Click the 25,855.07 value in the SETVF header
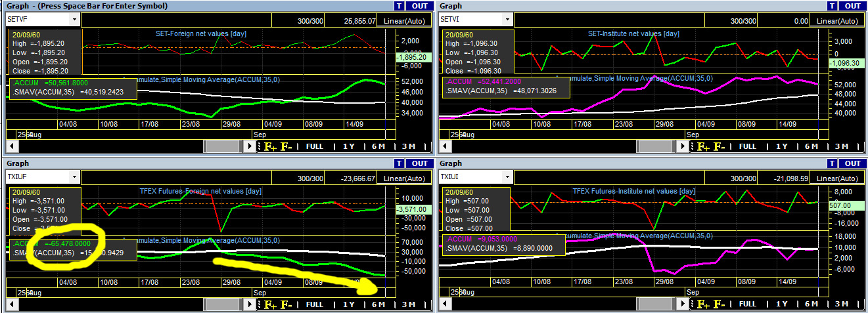The width and height of the screenshot is (868, 313). 360,21
